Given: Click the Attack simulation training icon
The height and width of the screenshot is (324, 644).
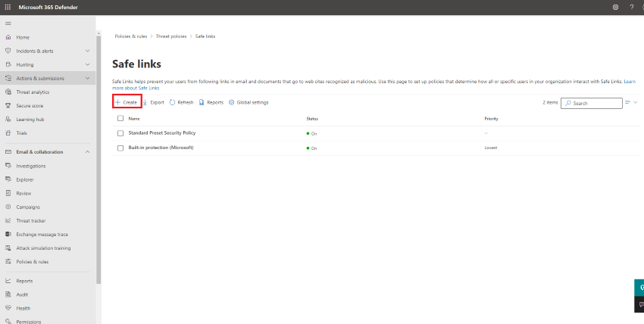Looking at the screenshot, I should click(8, 248).
